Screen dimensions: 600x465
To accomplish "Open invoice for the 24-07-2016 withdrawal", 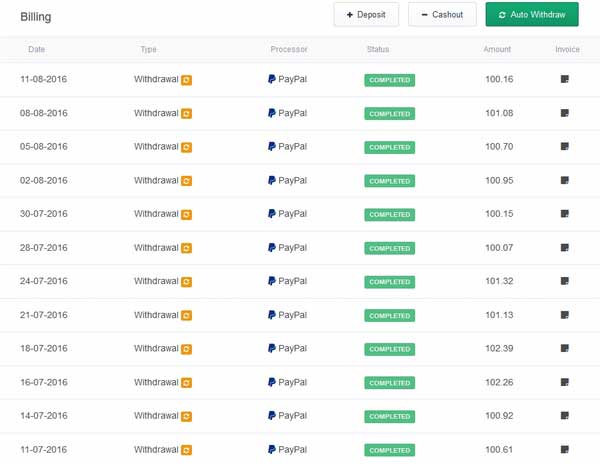I will tap(564, 281).
